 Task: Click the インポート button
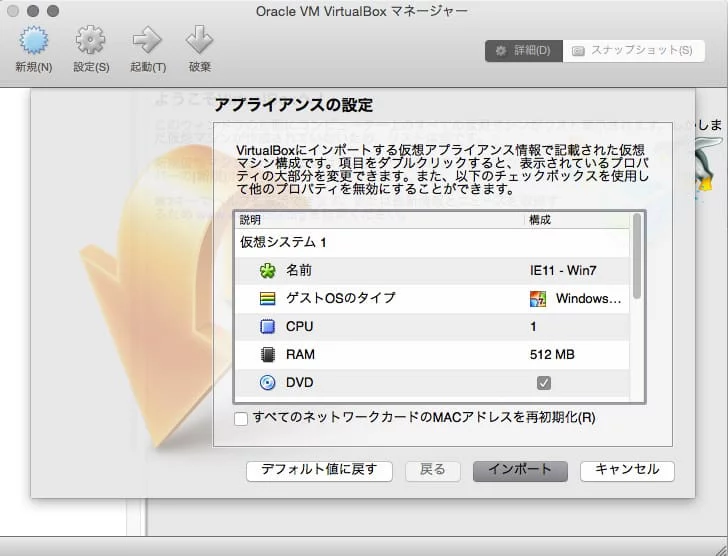tap(520, 471)
